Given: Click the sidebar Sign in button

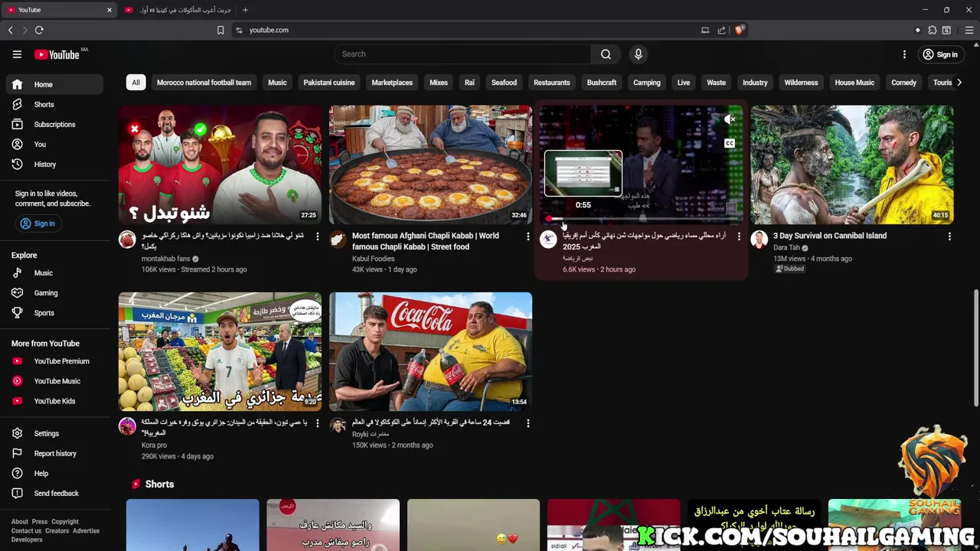Looking at the screenshot, I should point(38,223).
